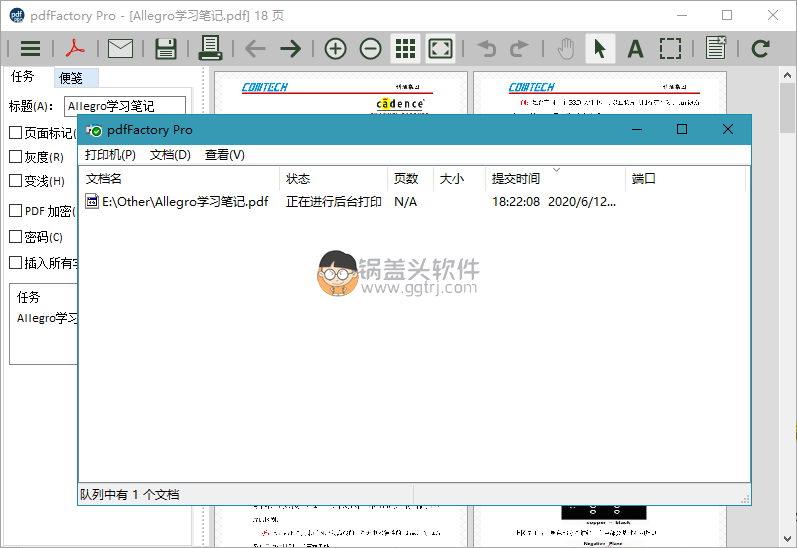Click the refresh rotate icon
The height and width of the screenshot is (548, 797).
point(760,49)
